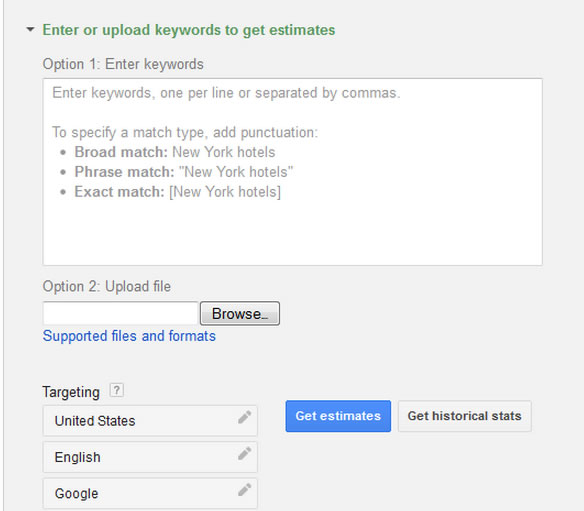584x511 pixels.
Task: Focus the keywords entry text area
Action: pyautogui.click(x=292, y=172)
